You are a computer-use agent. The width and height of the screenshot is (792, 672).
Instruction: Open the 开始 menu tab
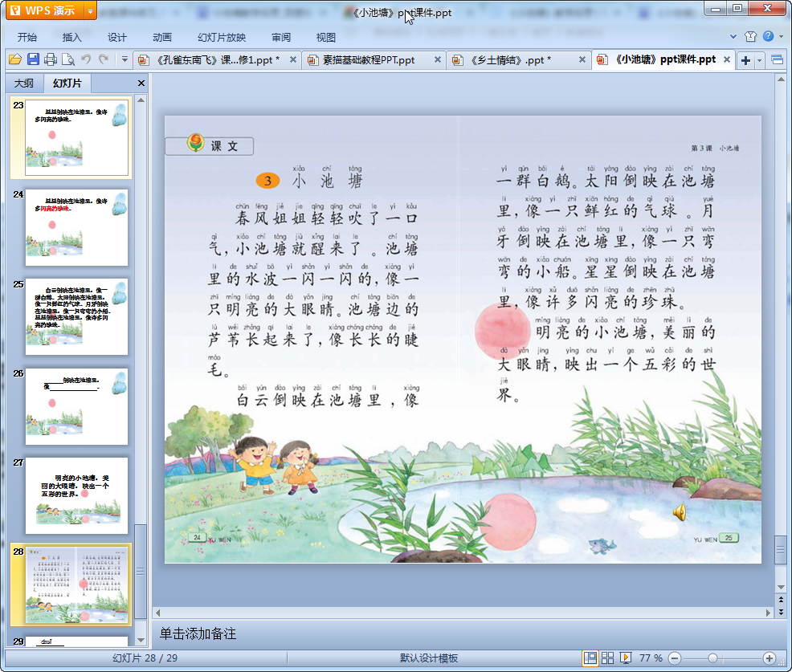coord(27,38)
